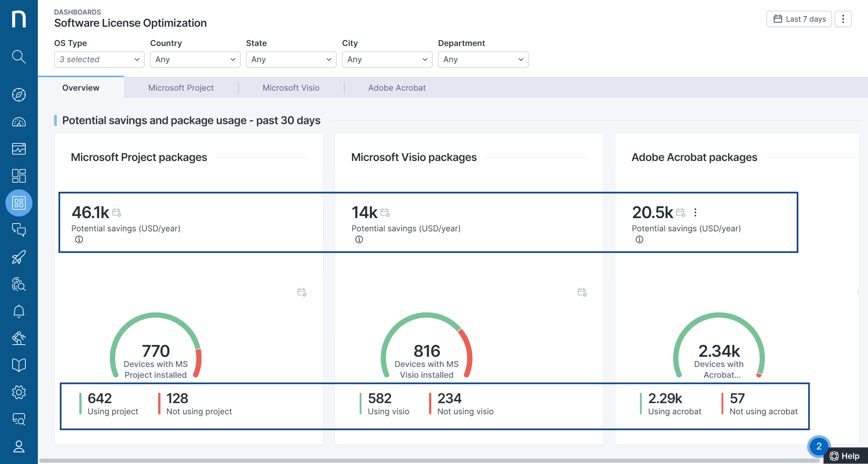Click the horizontal scrollbar at bottom
Screen dimensions: 868x464
[429, 460]
